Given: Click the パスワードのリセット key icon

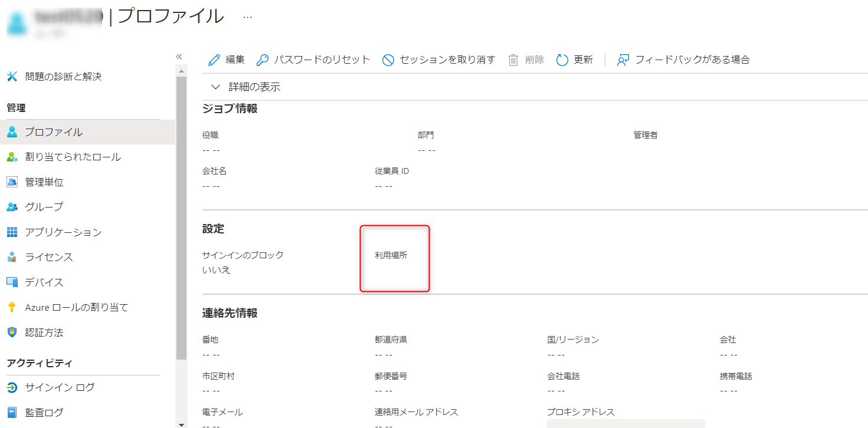Looking at the screenshot, I should [x=263, y=60].
